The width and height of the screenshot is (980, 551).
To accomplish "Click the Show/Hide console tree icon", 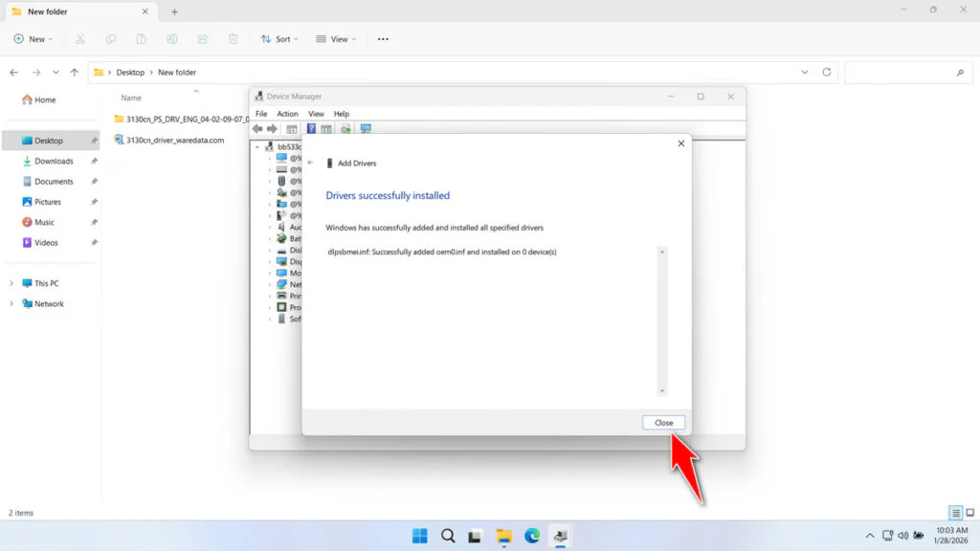I will pos(291,129).
